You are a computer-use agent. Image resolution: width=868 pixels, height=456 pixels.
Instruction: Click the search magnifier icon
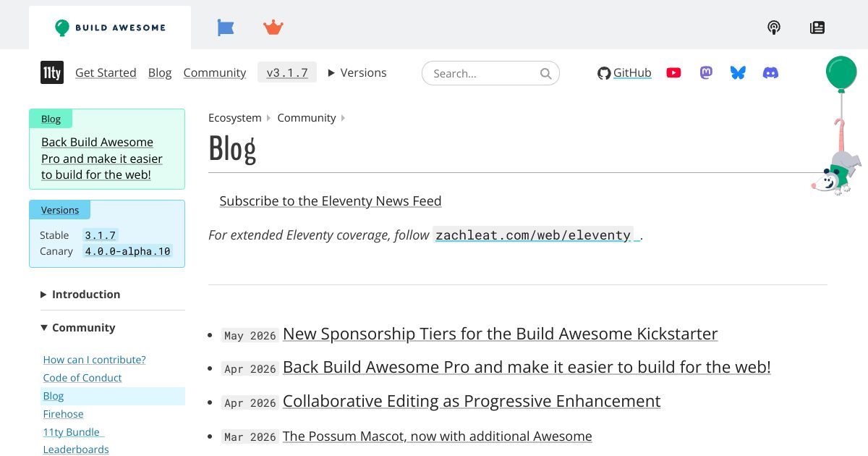tap(546, 73)
